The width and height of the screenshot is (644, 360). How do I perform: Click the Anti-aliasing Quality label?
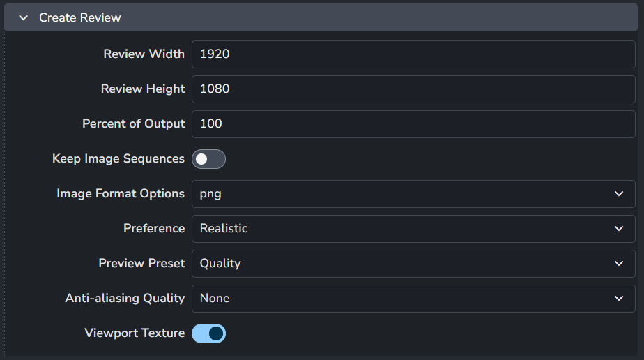125,298
